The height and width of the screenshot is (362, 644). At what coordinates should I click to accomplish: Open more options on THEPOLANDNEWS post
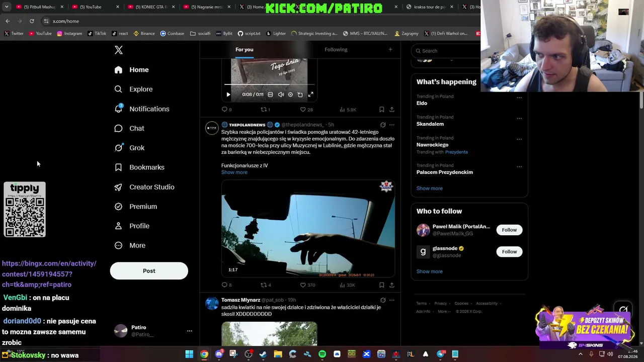point(392,125)
